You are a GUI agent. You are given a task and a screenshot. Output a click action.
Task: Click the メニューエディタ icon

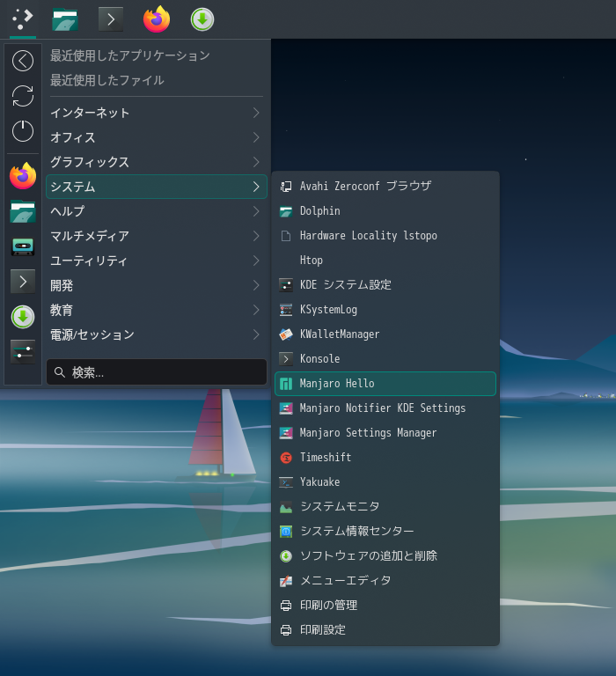(x=286, y=581)
